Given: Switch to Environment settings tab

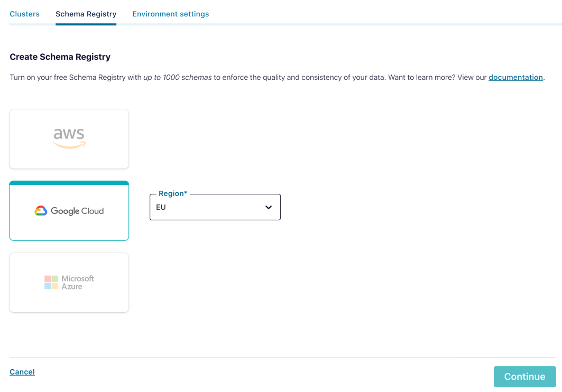Looking at the screenshot, I should point(171,14).
